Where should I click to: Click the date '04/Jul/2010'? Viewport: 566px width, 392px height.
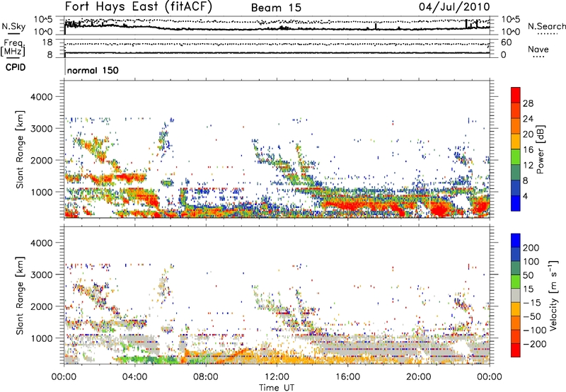[x=454, y=7]
